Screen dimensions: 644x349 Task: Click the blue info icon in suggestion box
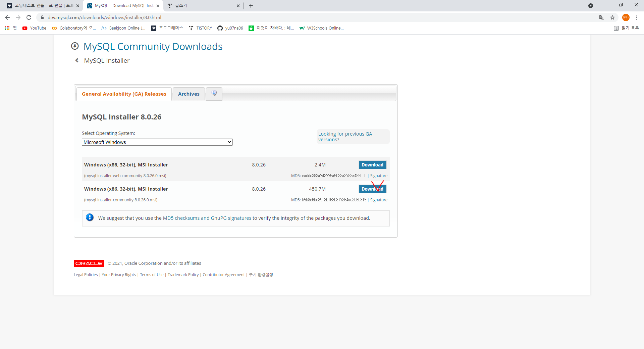pos(90,217)
